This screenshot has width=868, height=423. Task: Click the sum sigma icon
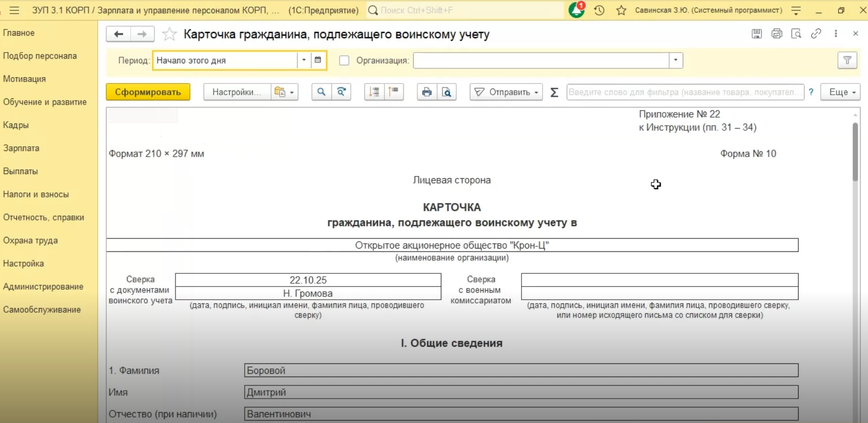tap(554, 92)
